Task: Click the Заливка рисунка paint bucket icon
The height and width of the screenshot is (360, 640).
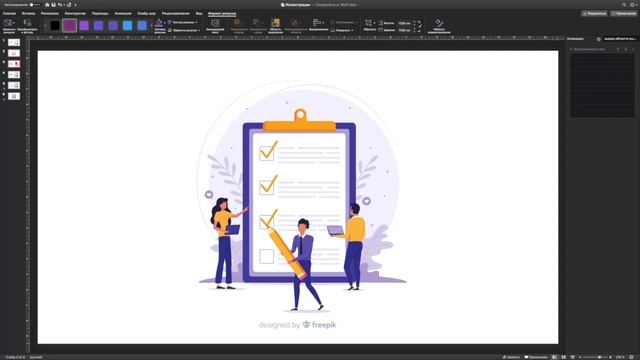Action: (x=159, y=24)
